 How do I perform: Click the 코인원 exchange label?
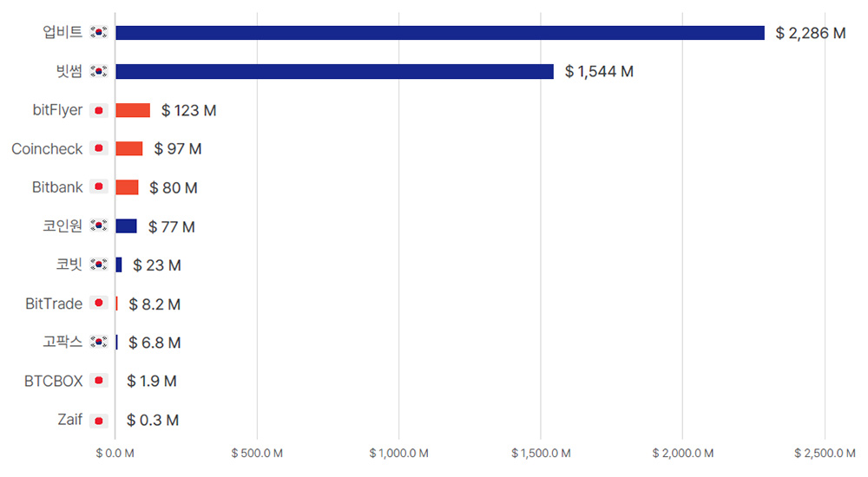click(62, 225)
